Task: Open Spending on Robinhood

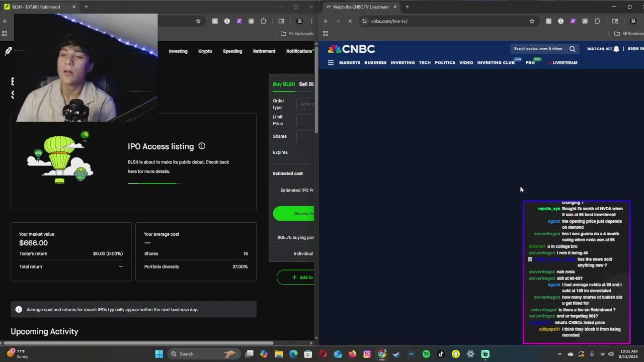Action: click(232, 51)
